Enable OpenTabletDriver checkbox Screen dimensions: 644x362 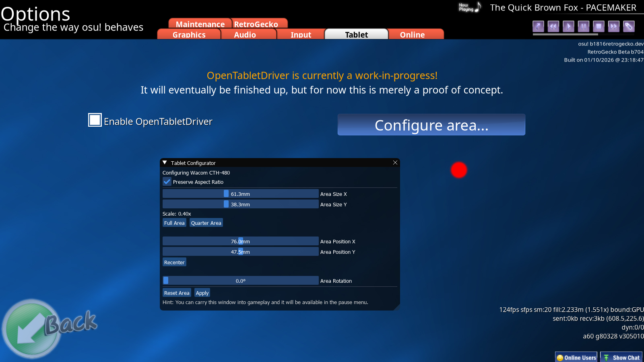(x=95, y=120)
